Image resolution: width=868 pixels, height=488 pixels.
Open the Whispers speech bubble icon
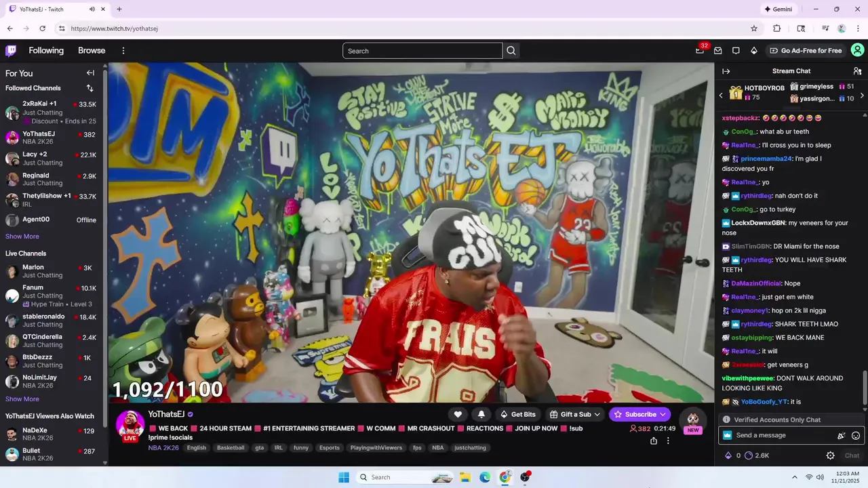tap(736, 51)
